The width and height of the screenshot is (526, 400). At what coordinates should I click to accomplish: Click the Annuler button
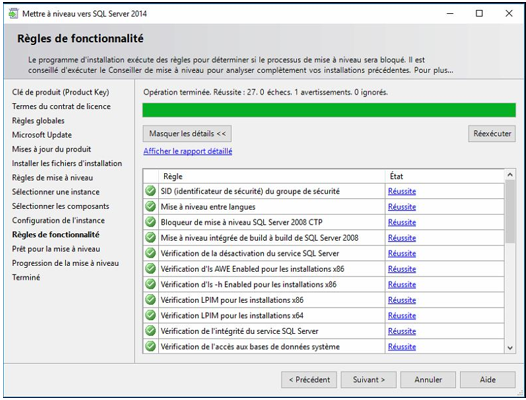point(428,380)
